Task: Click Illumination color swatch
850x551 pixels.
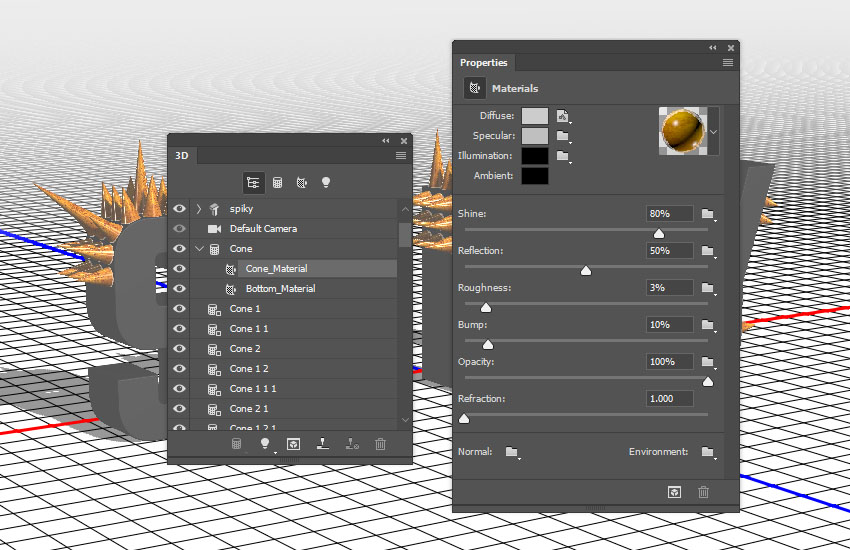Action: [x=535, y=156]
